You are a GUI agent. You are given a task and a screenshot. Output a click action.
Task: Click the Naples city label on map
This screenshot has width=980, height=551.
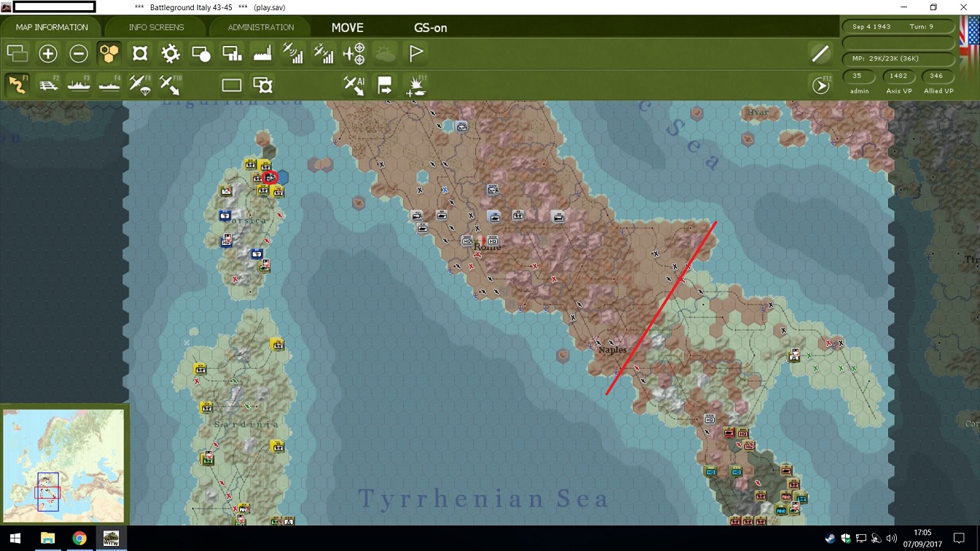(x=612, y=350)
